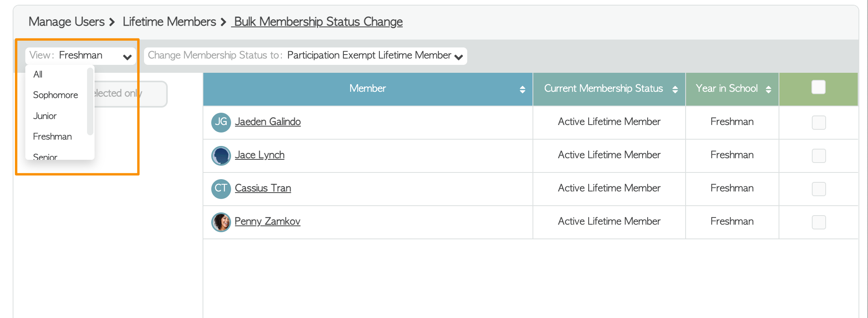Viewport: 868px width, 318px height.
Task: Sort by Member column arrows
Action: pos(522,89)
